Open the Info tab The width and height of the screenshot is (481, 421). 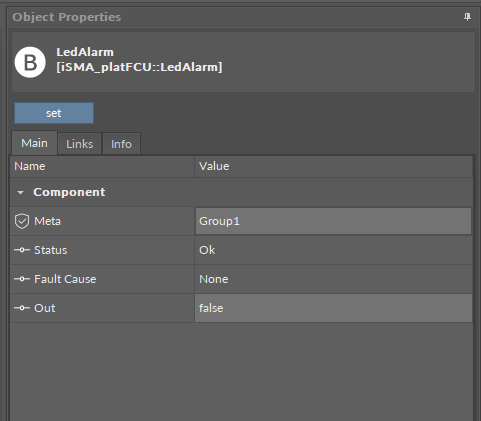[121, 144]
